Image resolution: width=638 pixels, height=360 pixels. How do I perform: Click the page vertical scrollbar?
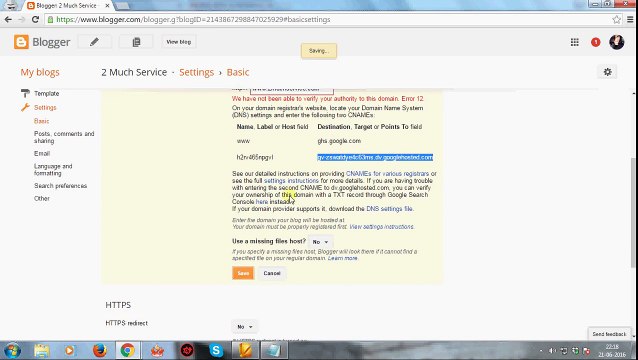pyautogui.click(x=634, y=214)
